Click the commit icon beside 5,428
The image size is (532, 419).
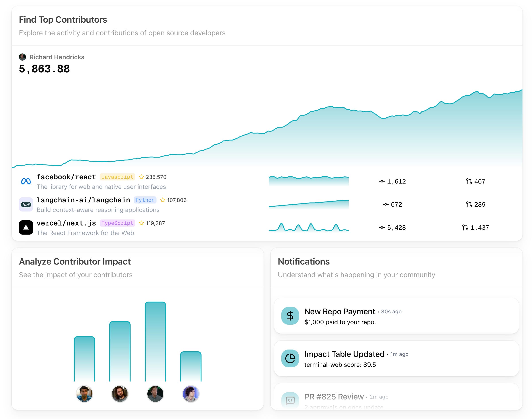pyautogui.click(x=381, y=228)
